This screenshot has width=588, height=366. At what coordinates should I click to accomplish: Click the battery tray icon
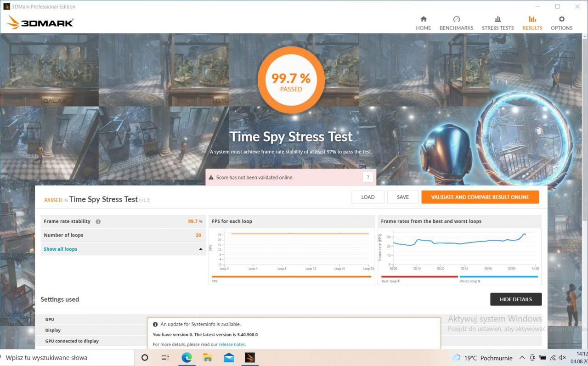543,358
